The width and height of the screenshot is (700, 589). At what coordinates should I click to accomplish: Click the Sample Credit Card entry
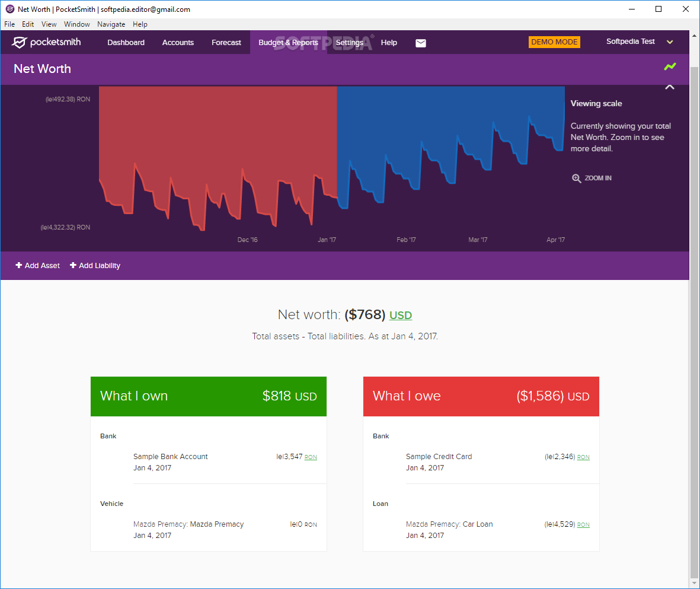pyautogui.click(x=498, y=462)
